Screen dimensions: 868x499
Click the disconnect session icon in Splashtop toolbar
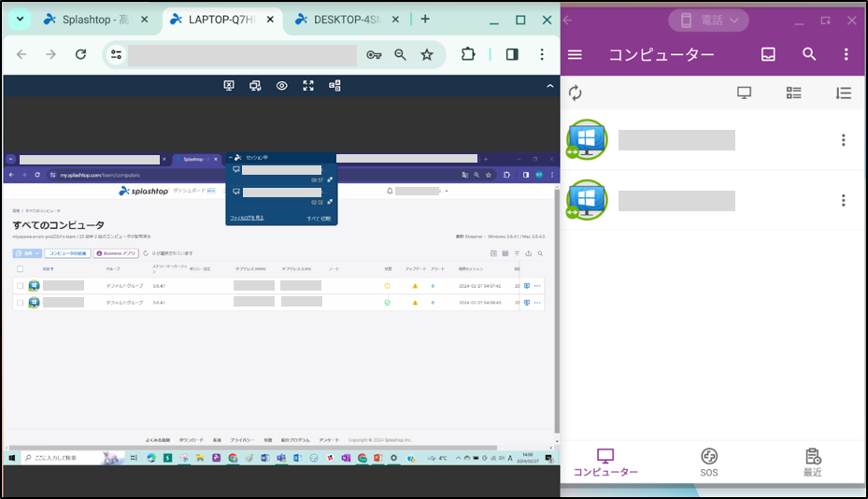tap(229, 86)
